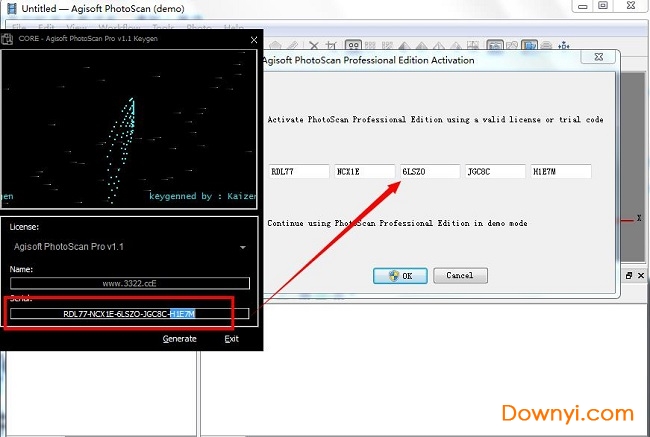Click the fifth code box containing H1E7M
This screenshot has width=650, height=437.
pyautogui.click(x=560, y=172)
